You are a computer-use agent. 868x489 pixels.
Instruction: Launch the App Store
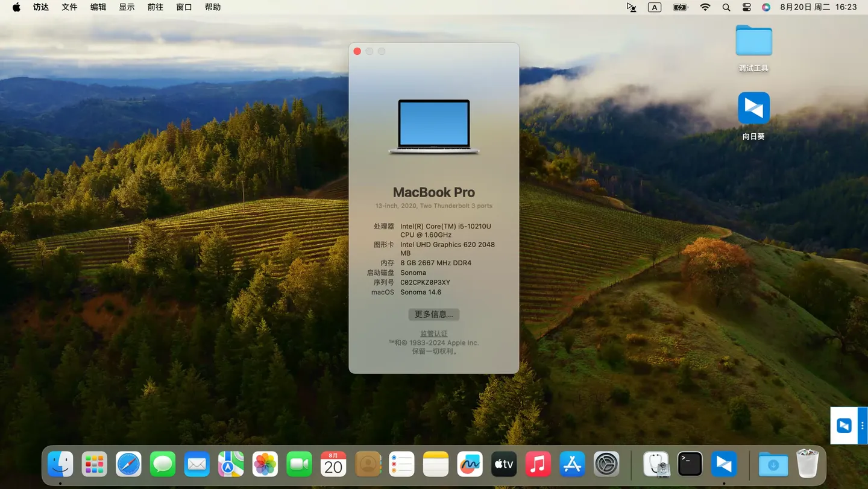pyautogui.click(x=571, y=464)
